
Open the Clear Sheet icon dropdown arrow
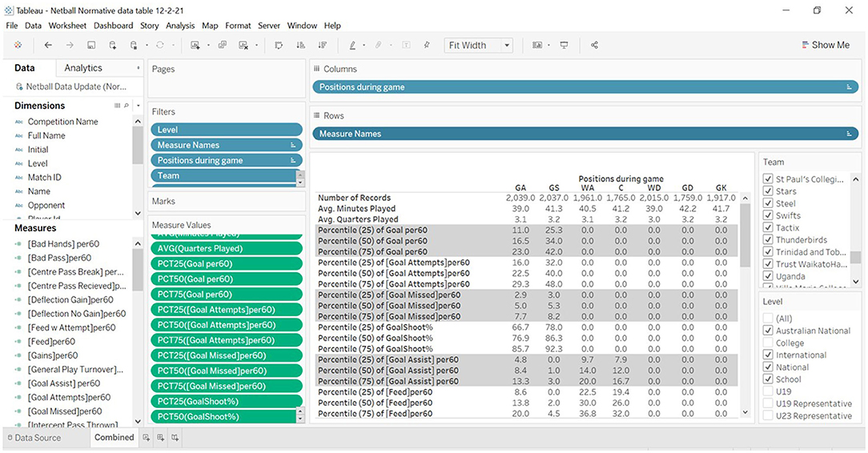pyautogui.click(x=256, y=46)
